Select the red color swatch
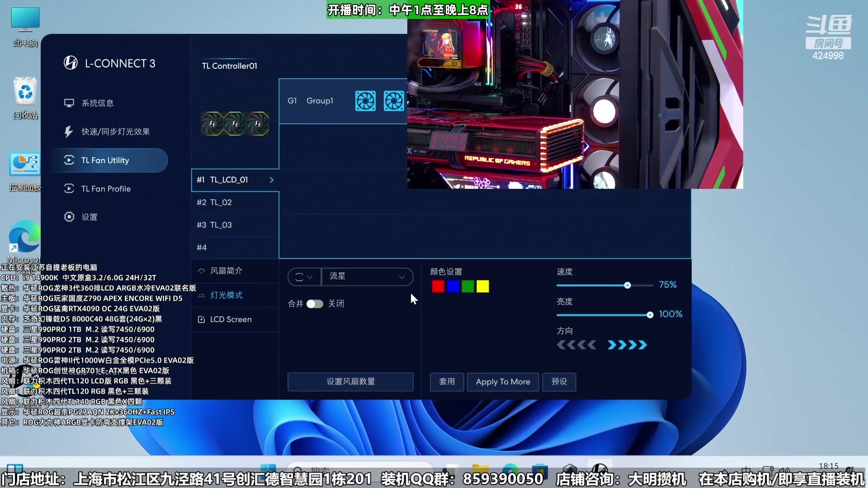 point(438,286)
